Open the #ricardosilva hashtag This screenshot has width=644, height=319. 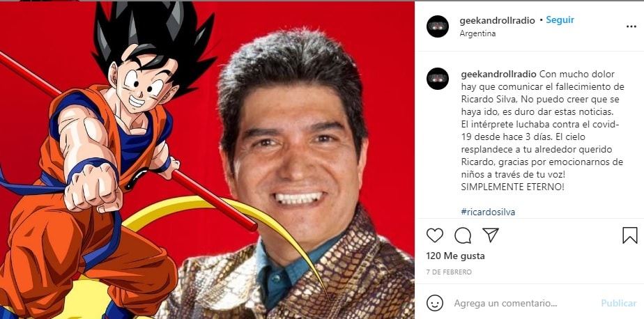[x=488, y=212]
